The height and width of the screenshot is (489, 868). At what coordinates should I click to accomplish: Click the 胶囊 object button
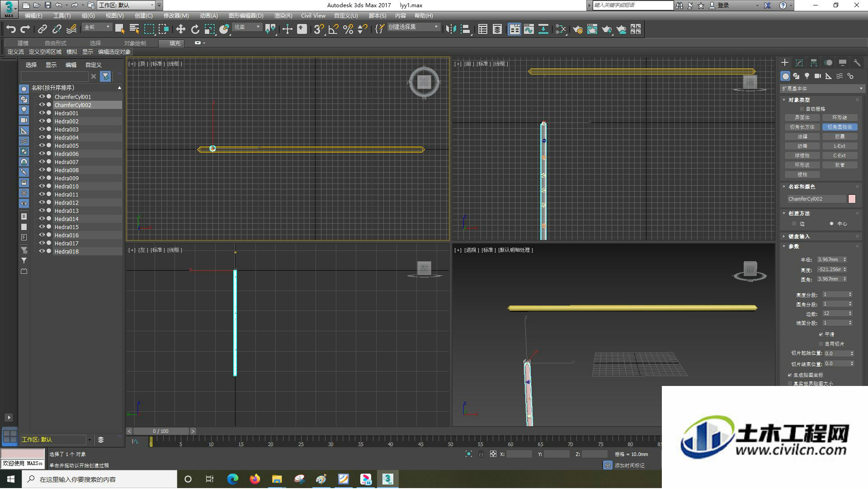coord(840,137)
